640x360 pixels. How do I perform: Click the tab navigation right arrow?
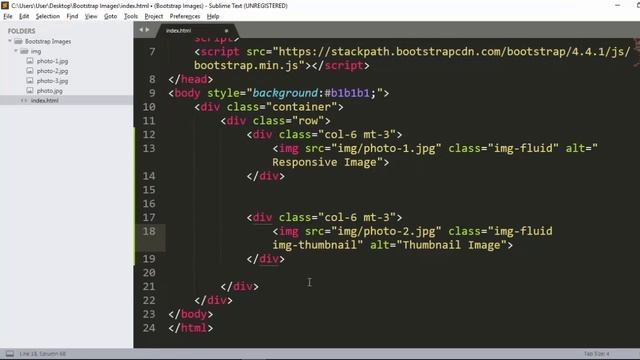(147, 30)
